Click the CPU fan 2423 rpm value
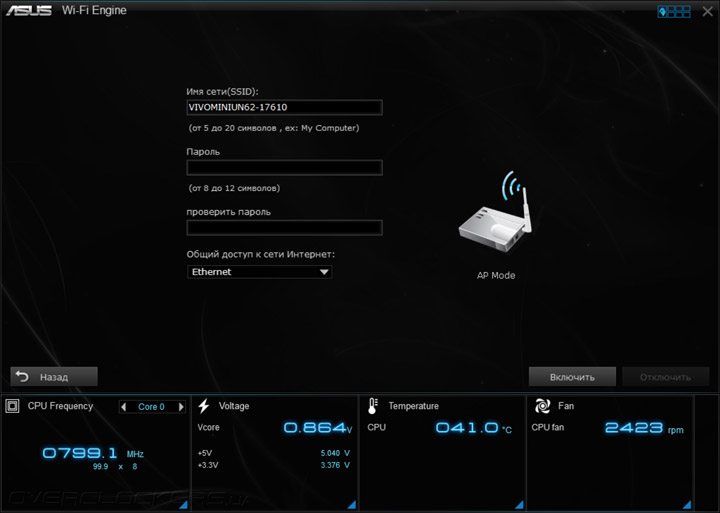The image size is (720, 513). (644, 428)
